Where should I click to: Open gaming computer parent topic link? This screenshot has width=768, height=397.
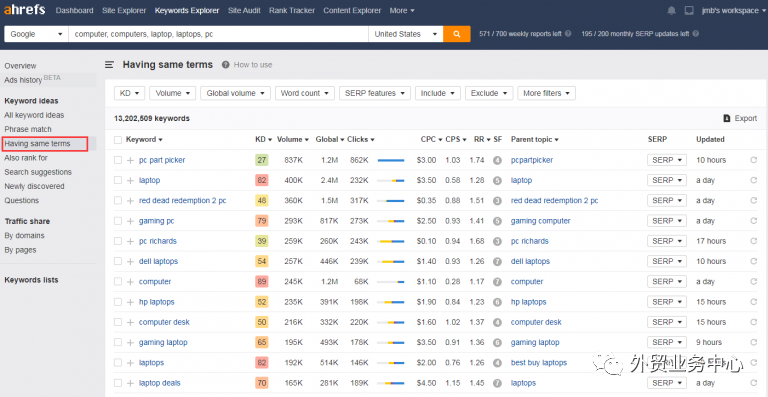(540, 221)
